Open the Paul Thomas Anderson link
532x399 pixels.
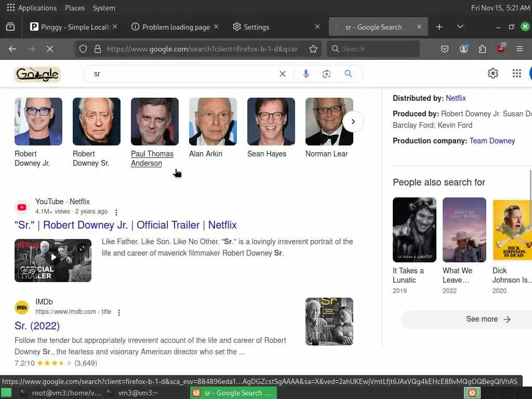tap(152, 158)
